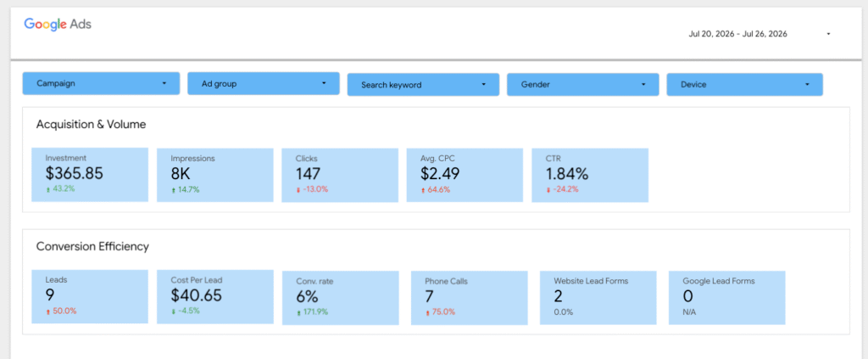Click the Avg. CPC $2.49 scorecard

click(465, 175)
